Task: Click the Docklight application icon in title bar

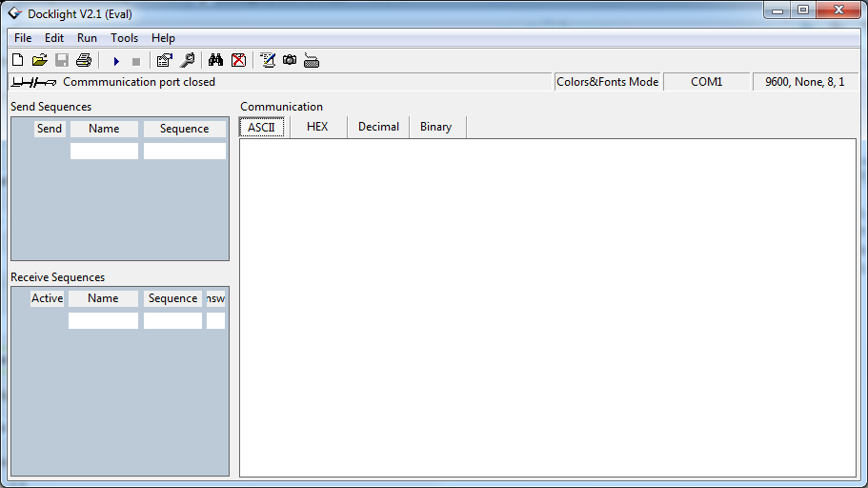Action: (x=15, y=13)
